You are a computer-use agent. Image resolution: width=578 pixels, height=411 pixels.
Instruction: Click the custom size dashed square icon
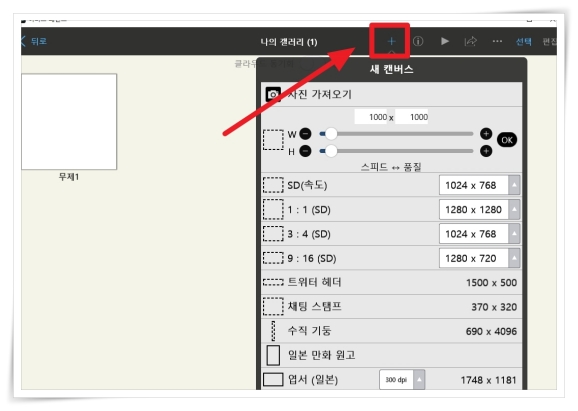click(273, 140)
